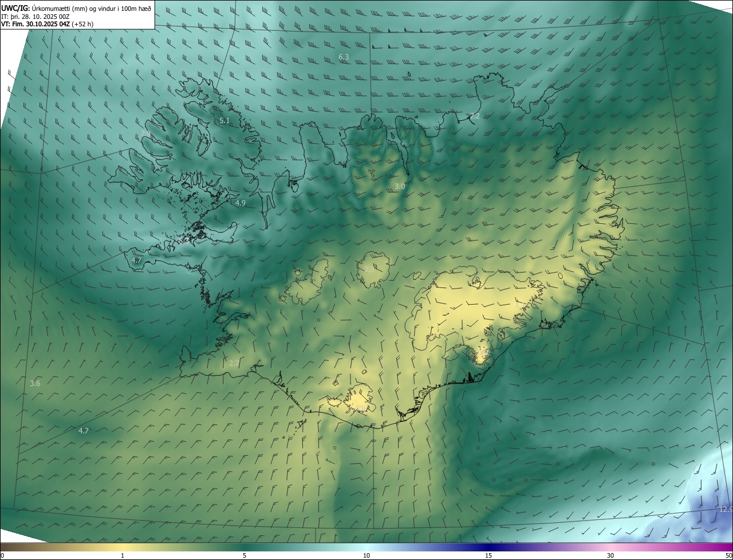Click the 30 tick label on the color scale
Image resolution: width=733 pixels, height=560 pixels.
[x=610, y=556]
